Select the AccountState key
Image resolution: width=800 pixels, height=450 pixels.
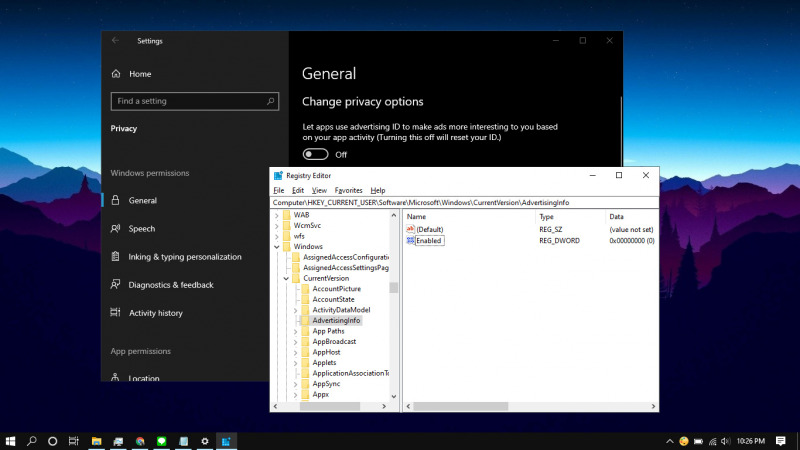[x=333, y=299]
